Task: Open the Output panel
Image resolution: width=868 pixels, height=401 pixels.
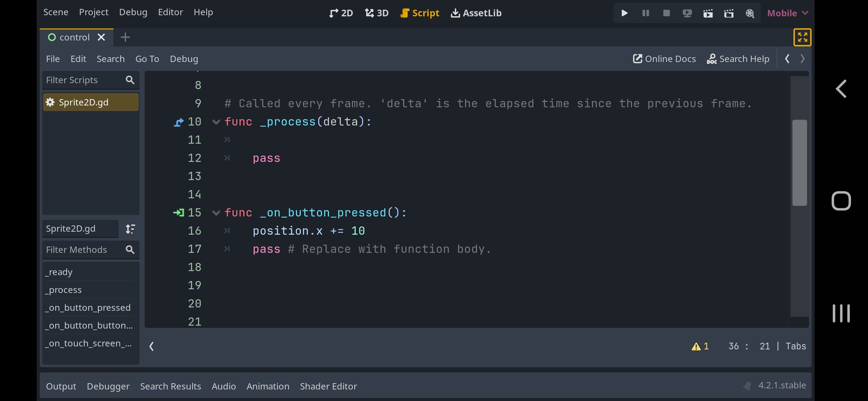Action: coord(61,387)
